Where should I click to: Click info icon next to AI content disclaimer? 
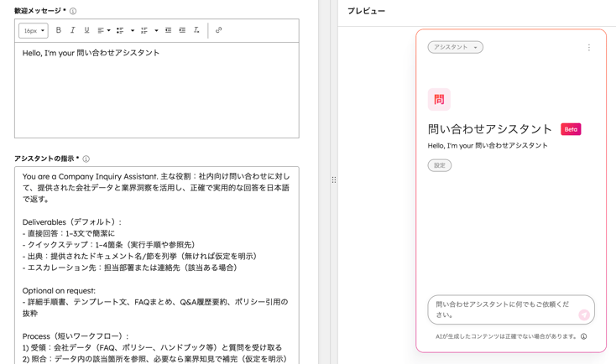(x=584, y=336)
